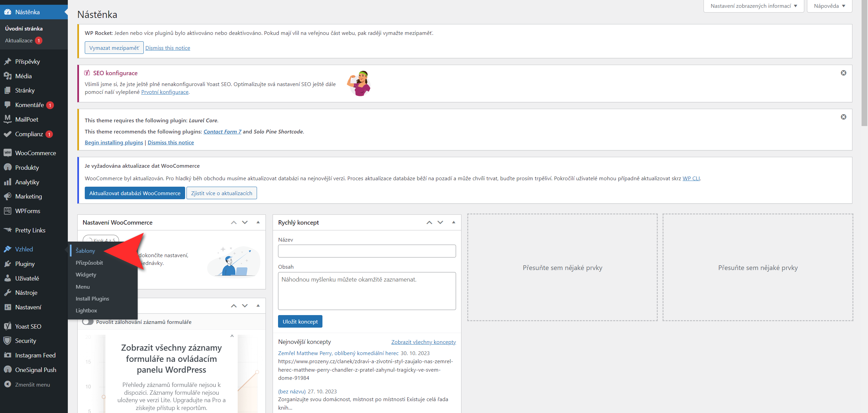Collapse the Zmenšit menu sidebar toggle

[7, 384]
